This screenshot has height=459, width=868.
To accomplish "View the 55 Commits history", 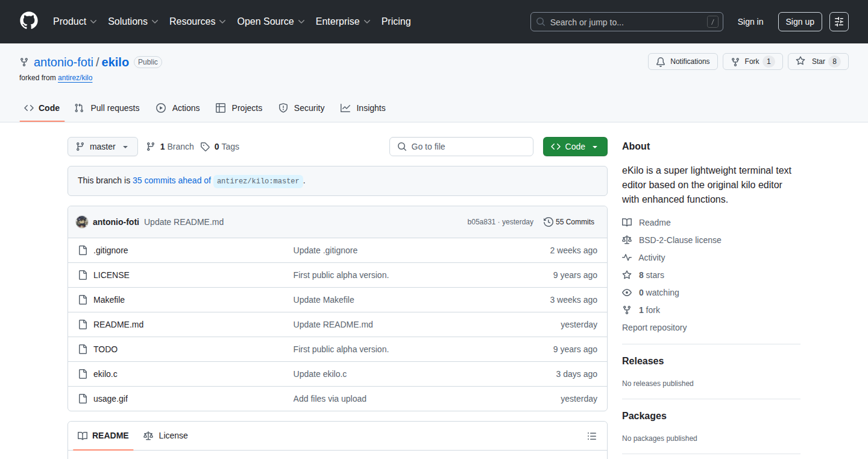I will click(569, 222).
